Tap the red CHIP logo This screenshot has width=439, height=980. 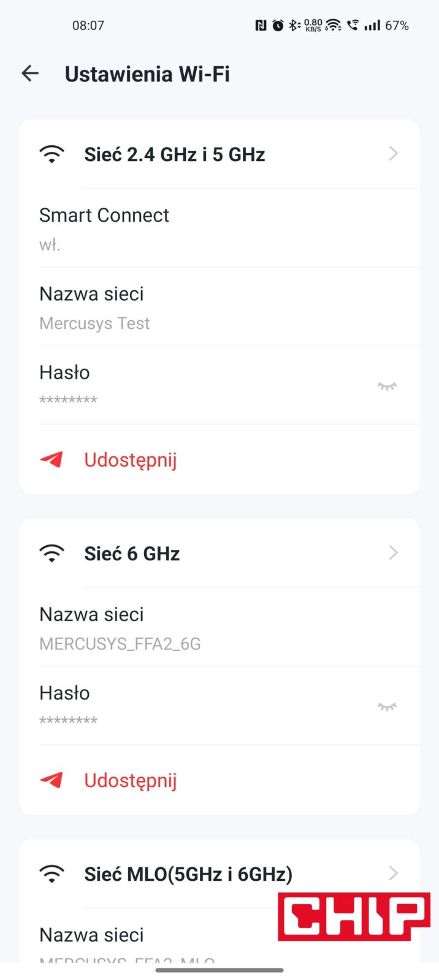point(354,916)
